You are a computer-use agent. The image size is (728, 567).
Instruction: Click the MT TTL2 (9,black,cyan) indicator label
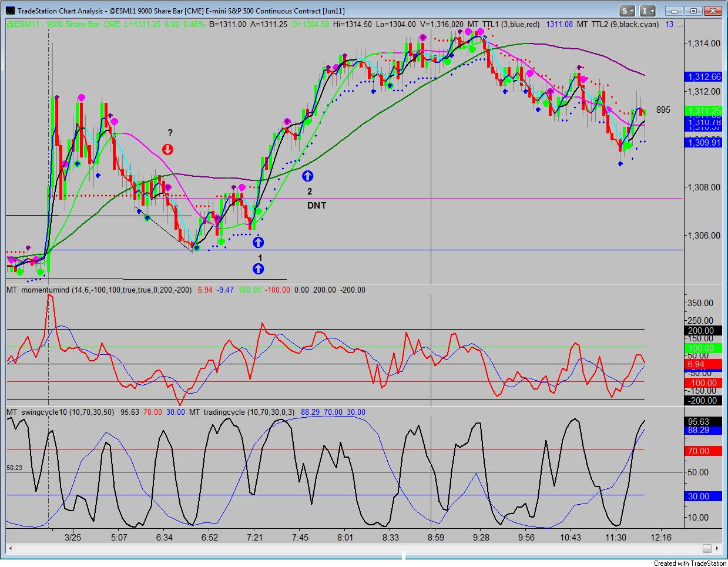pyautogui.click(x=619, y=25)
